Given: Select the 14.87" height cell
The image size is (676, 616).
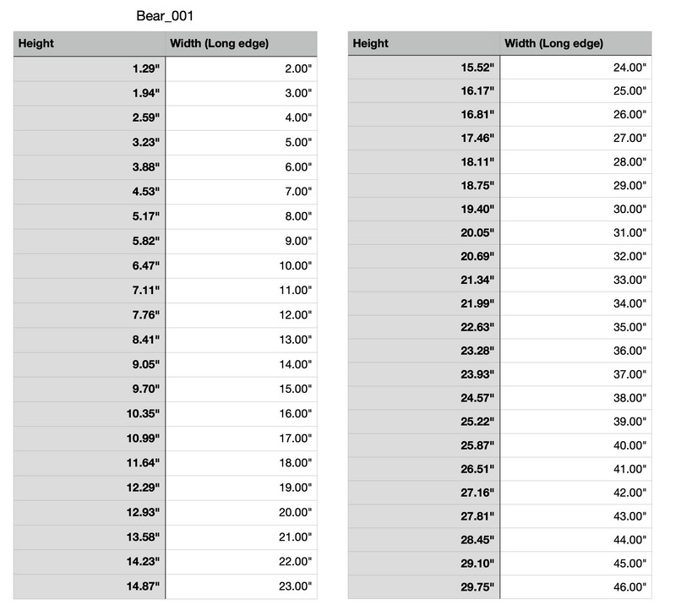Looking at the screenshot, I should [90, 586].
